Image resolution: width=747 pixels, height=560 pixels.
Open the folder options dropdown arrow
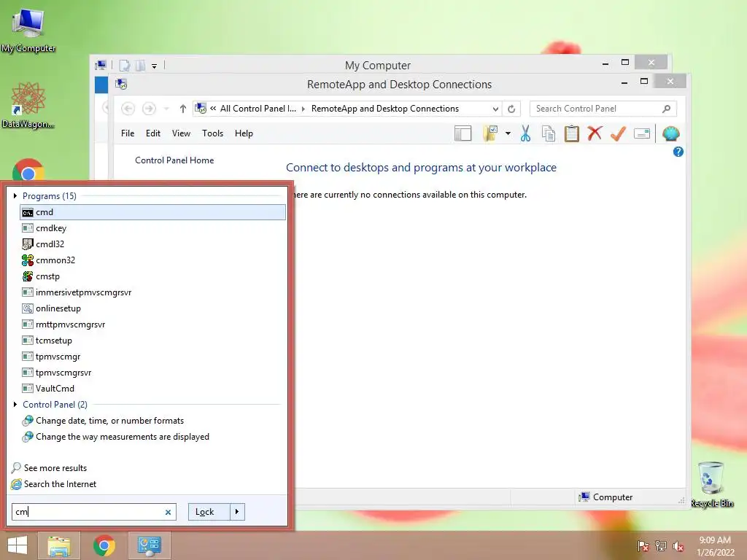[508, 134]
